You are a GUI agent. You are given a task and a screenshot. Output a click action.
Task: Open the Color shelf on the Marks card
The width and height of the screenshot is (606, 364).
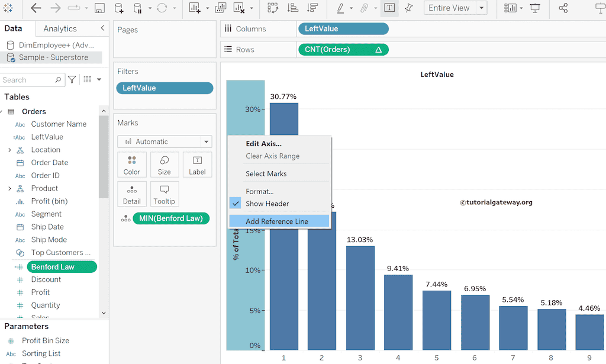[131, 165]
